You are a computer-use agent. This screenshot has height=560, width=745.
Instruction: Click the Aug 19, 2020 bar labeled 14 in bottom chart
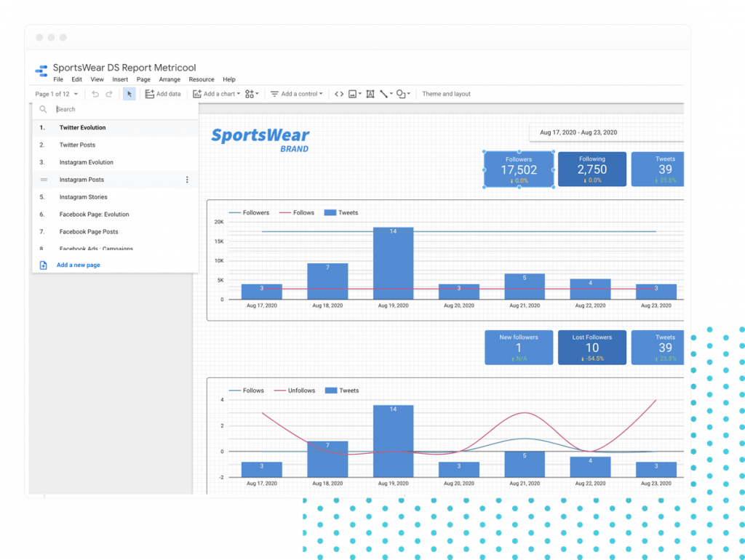pos(393,441)
